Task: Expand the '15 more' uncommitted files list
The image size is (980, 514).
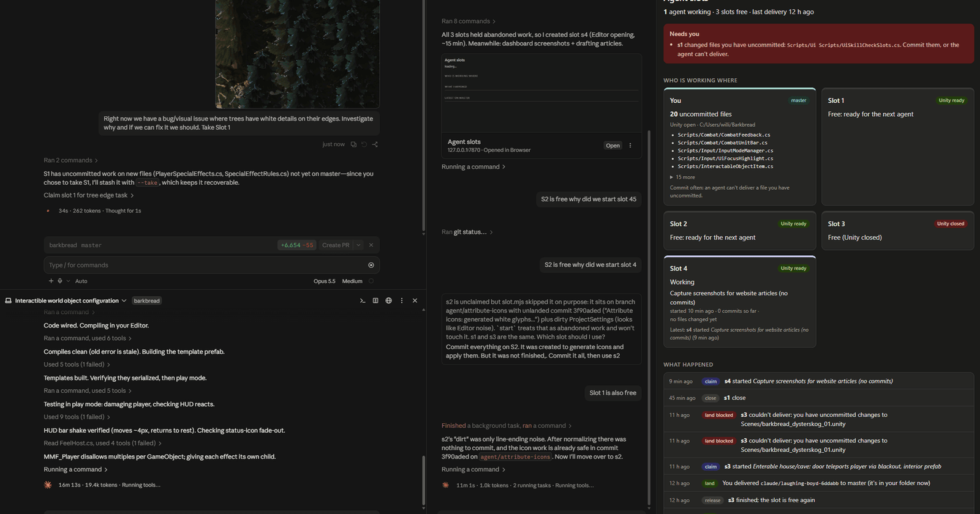Action: pyautogui.click(x=682, y=177)
